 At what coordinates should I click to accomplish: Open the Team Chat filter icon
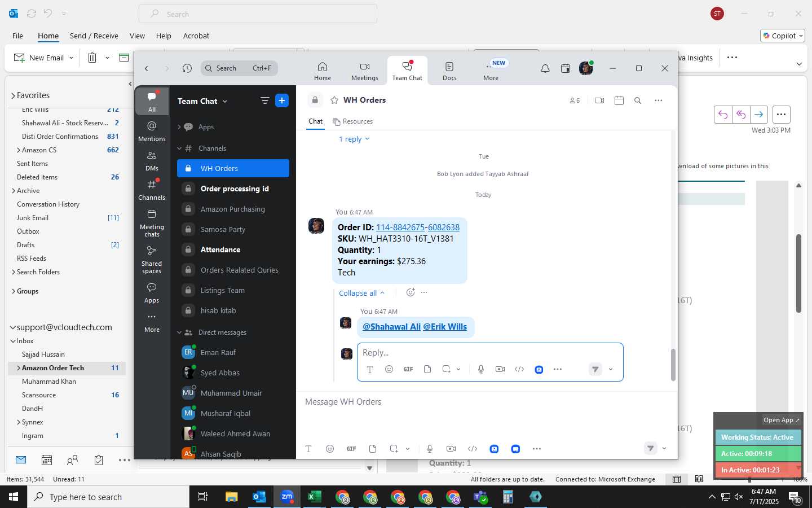click(x=264, y=100)
